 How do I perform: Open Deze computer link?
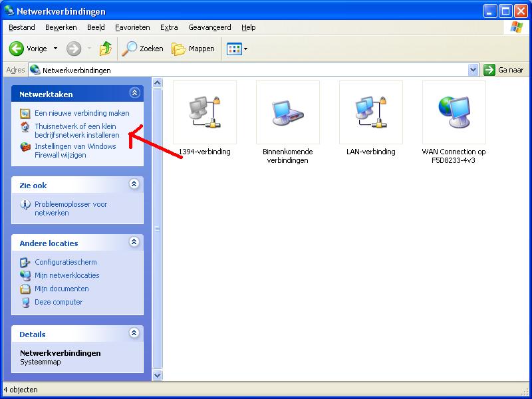point(59,302)
